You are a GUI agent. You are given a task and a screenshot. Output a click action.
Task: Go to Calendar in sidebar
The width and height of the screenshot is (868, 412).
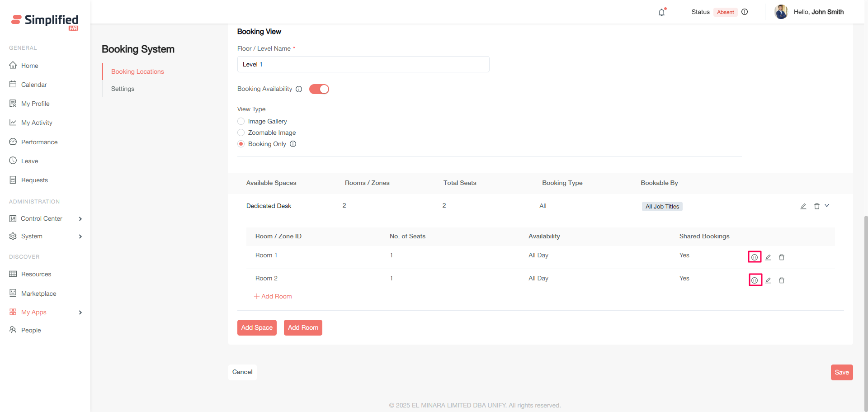tap(34, 85)
